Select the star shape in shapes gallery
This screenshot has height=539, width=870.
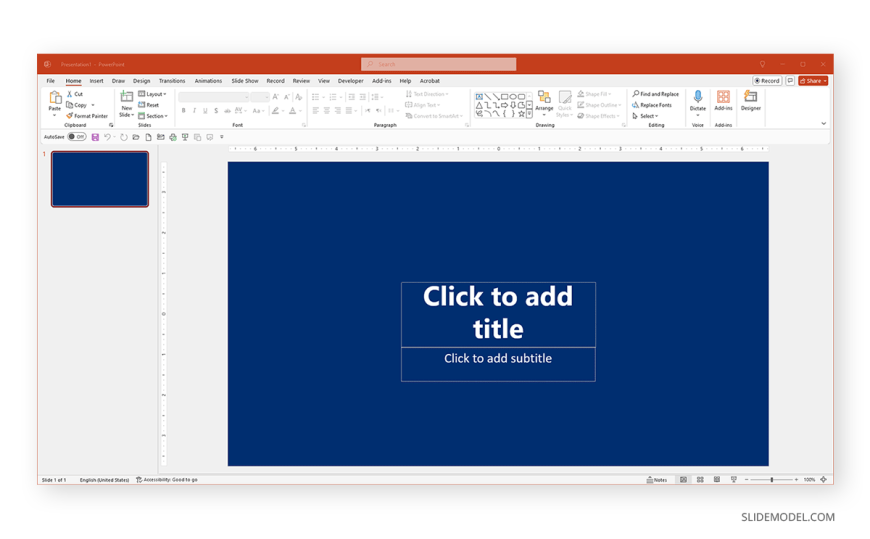(x=522, y=113)
